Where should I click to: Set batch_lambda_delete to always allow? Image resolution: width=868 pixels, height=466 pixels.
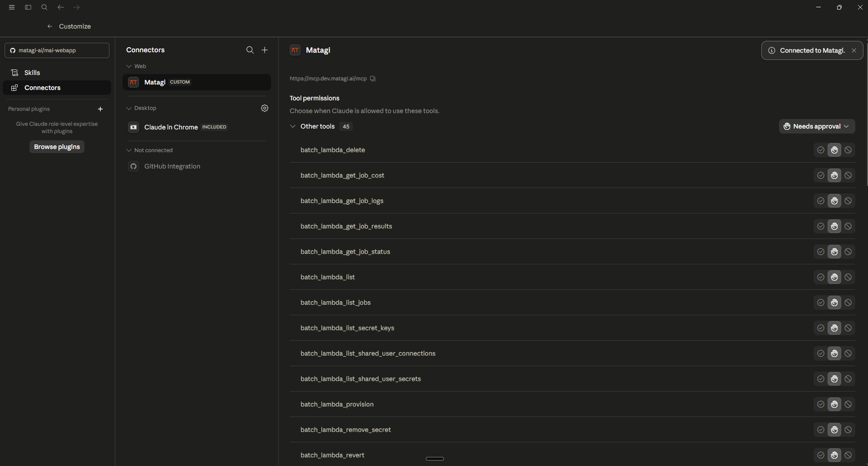tap(821, 150)
